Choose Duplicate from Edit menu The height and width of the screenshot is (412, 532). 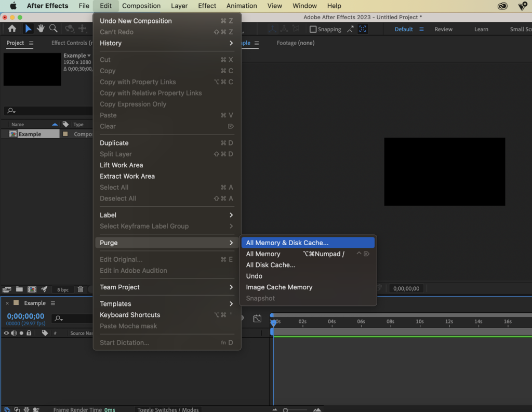(167, 143)
